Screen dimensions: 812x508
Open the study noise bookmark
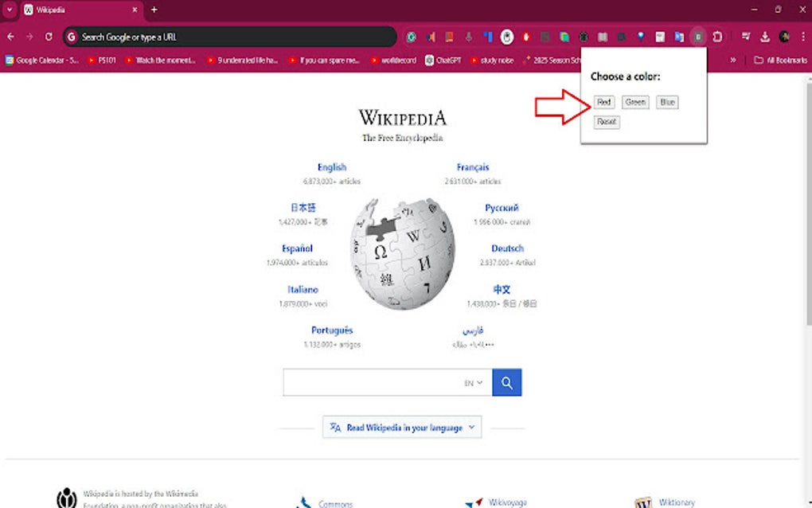(492, 60)
